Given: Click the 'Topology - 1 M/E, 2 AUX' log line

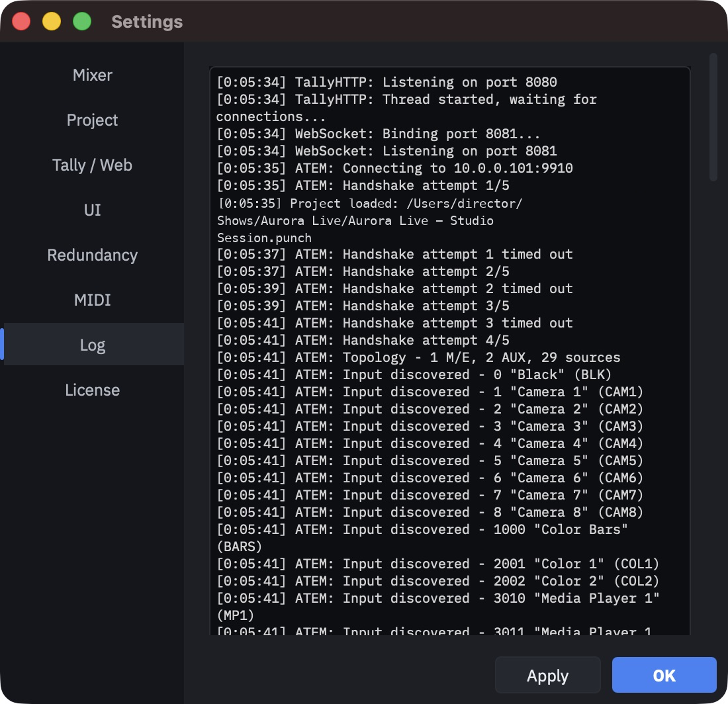Looking at the screenshot, I should pos(418,357).
